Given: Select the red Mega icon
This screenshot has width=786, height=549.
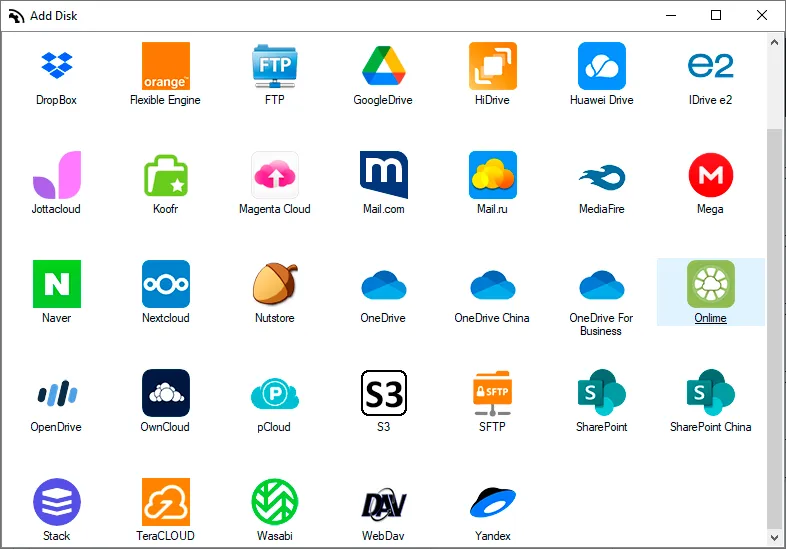Looking at the screenshot, I should click(711, 174).
